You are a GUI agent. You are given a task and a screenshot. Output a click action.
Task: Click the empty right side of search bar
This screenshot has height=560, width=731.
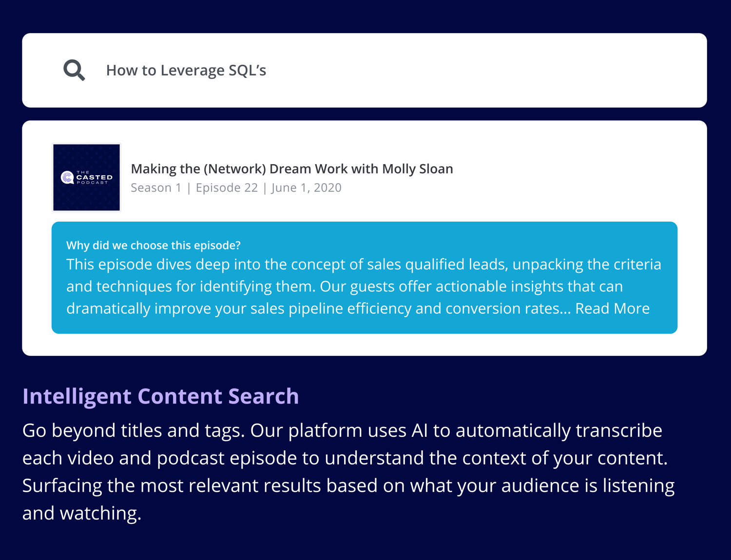coord(536,71)
